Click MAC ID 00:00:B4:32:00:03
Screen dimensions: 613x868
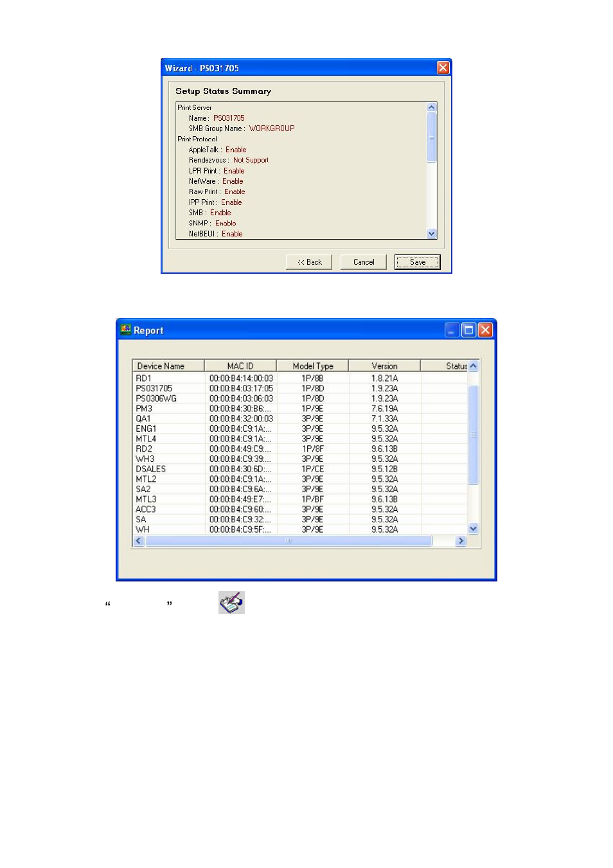241,418
